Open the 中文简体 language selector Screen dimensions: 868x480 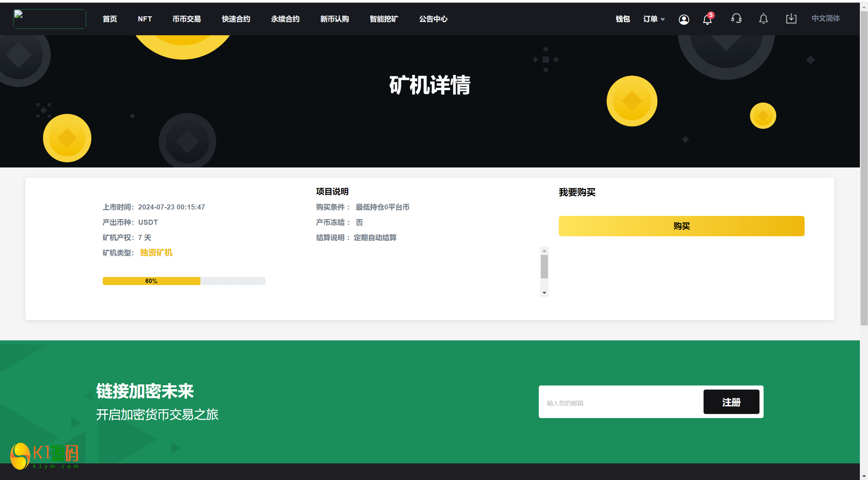pyautogui.click(x=825, y=18)
